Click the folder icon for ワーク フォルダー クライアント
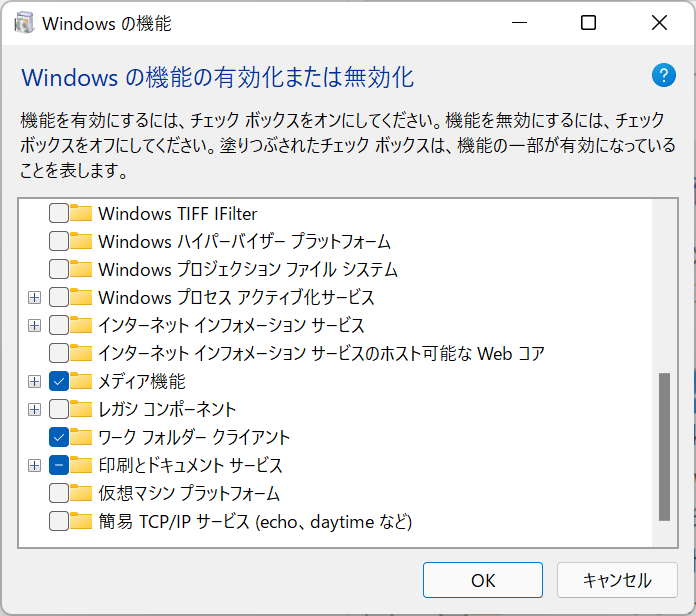This screenshot has height=616, width=696. tap(81, 437)
